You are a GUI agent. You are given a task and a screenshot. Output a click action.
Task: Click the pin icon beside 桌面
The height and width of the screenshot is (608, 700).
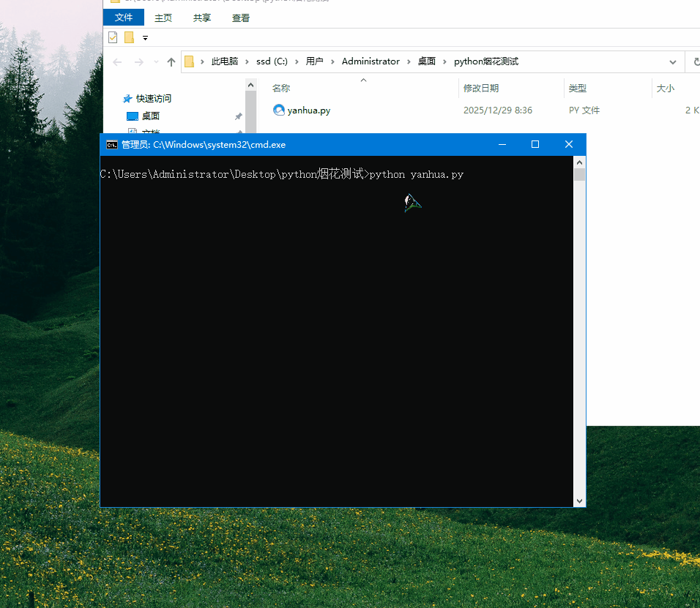click(239, 116)
